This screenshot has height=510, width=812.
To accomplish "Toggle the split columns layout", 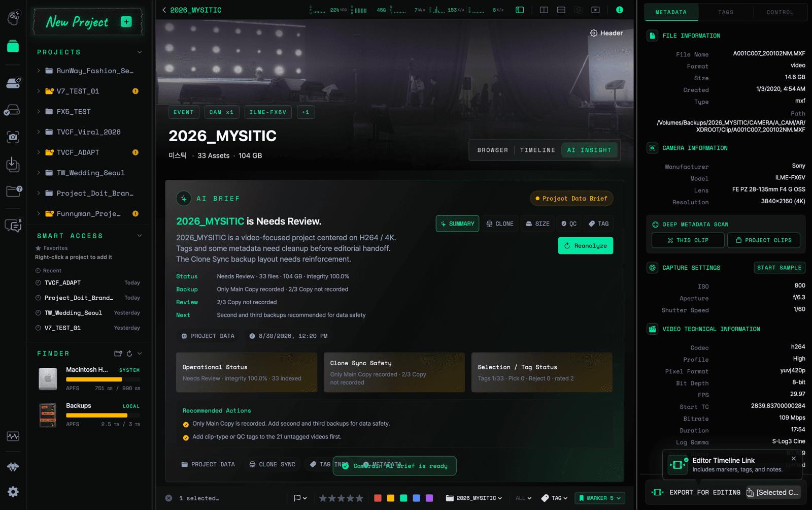I will pyautogui.click(x=544, y=10).
